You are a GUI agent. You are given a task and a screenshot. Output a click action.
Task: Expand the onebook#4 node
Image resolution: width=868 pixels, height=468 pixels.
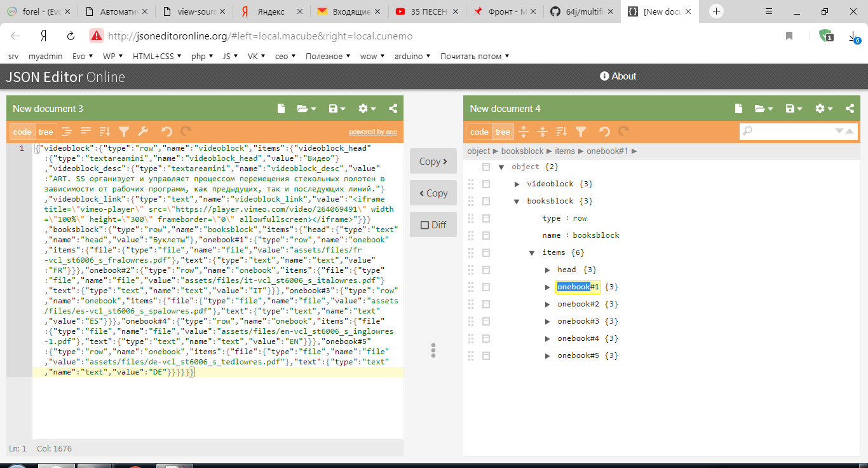547,339
